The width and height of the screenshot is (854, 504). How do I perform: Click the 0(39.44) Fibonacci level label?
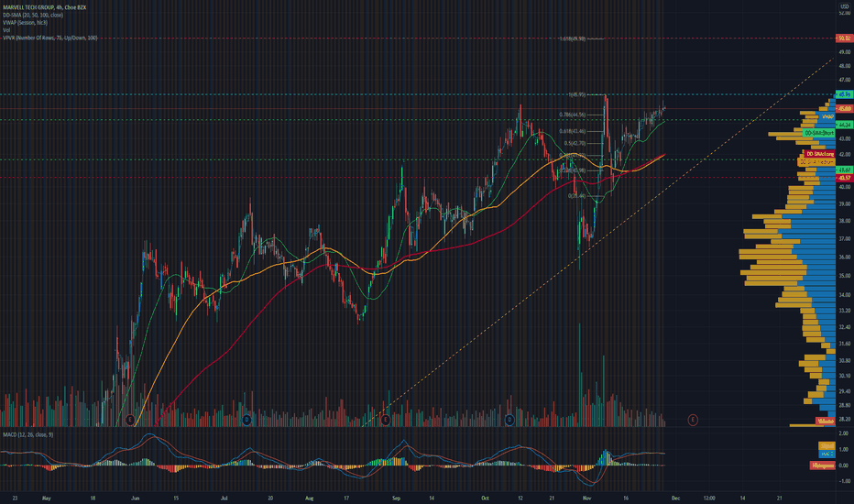tap(576, 195)
